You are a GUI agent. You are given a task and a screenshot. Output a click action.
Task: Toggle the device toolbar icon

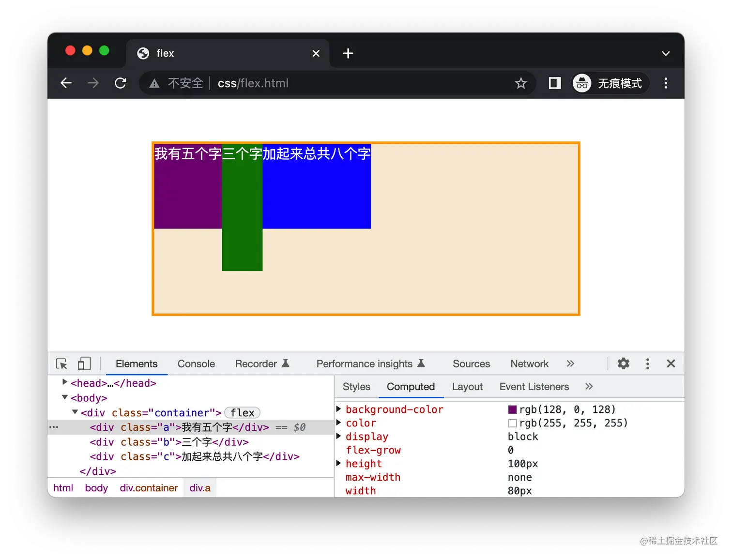pos(84,364)
